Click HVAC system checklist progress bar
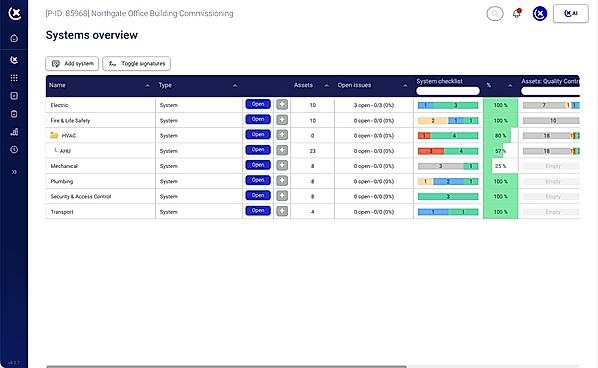Viewport: 598px width, 368px height. pos(448,135)
